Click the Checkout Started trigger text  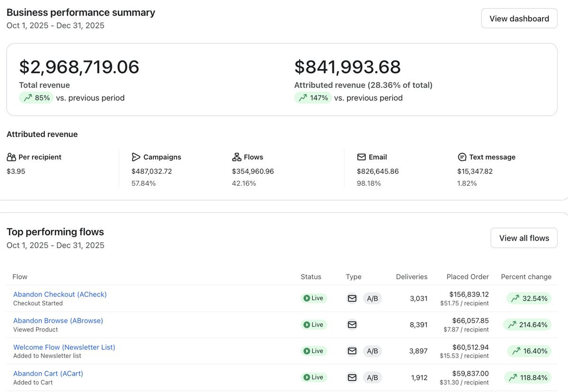click(x=38, y=303)
